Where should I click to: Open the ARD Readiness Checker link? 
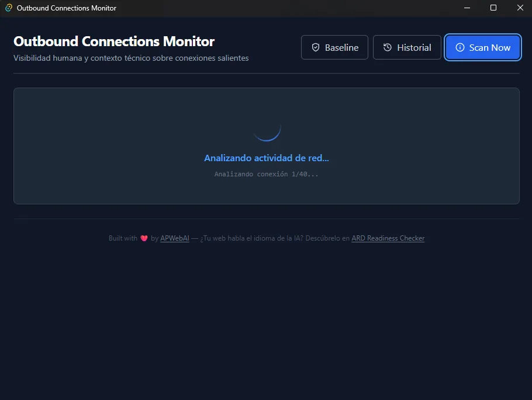pos(388,238)
